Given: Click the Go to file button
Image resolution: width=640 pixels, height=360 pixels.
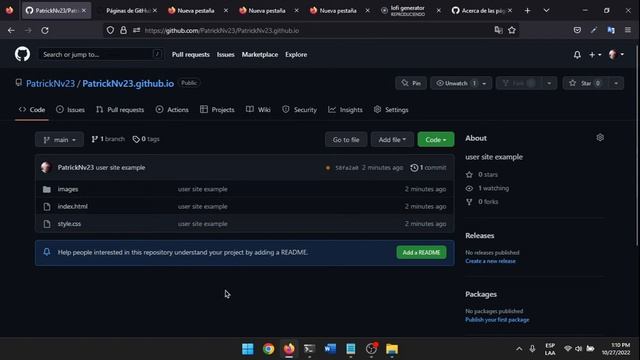Looking at the screenshot, I should pos(346,140).
